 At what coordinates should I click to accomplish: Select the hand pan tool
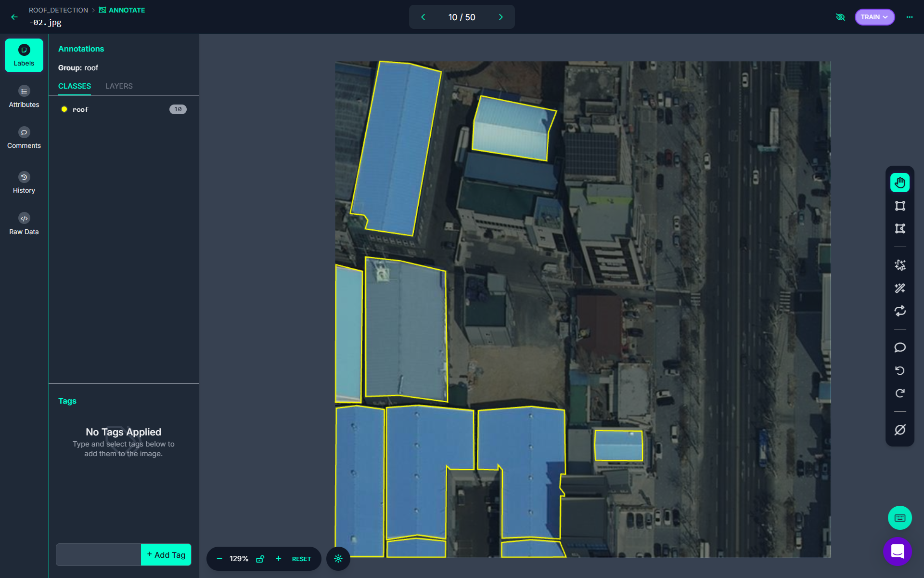pos(899,183)
